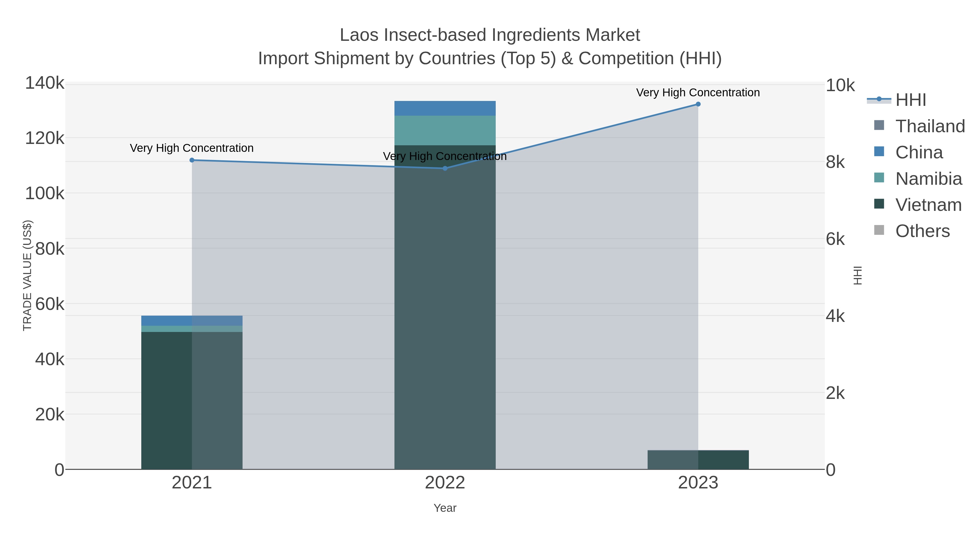The height and width of the screenshot is (551, 980).
Task: Click TRADE VALUE (US$) axis title
Action: [x=27, y=275]
